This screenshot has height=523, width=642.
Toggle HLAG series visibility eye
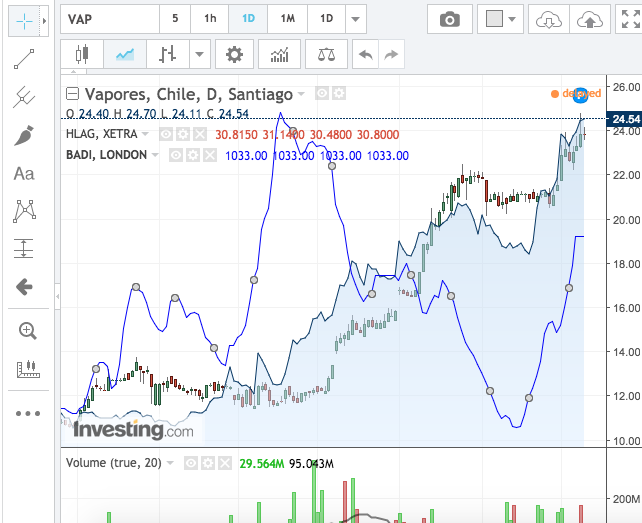[x=166, y=134]
